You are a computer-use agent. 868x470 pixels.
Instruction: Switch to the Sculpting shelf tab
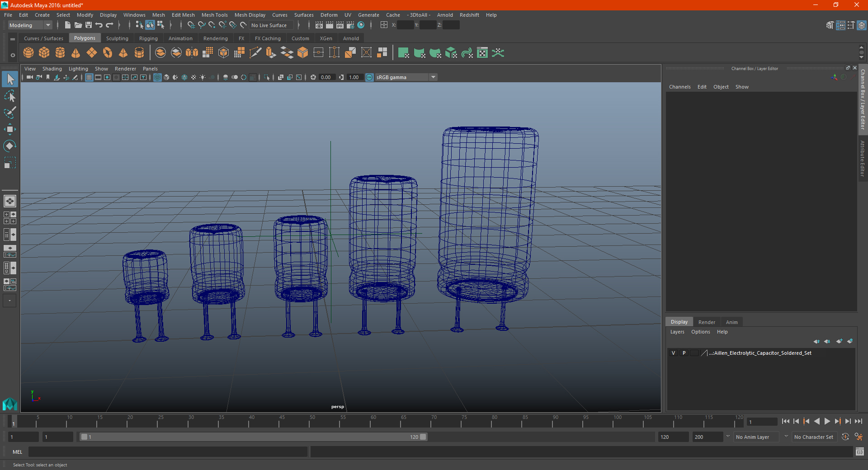(x=117, y=38)
